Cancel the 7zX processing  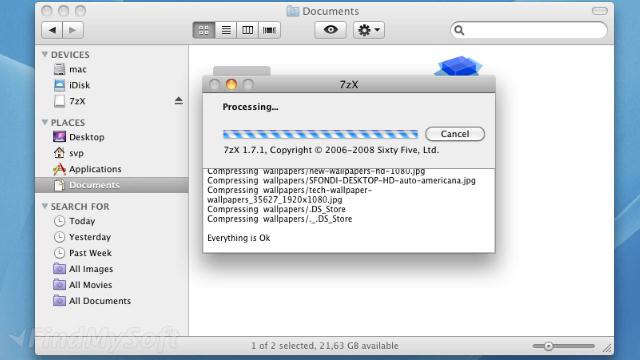[455, 134]
